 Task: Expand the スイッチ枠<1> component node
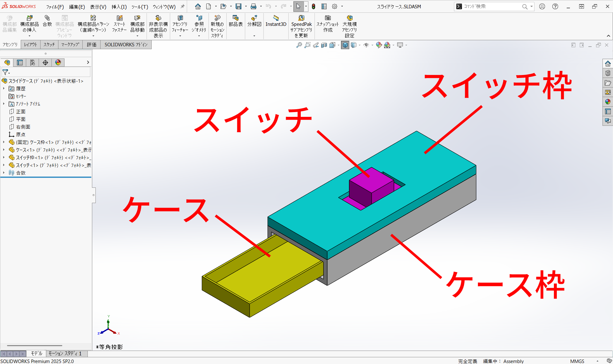point(4,157)
